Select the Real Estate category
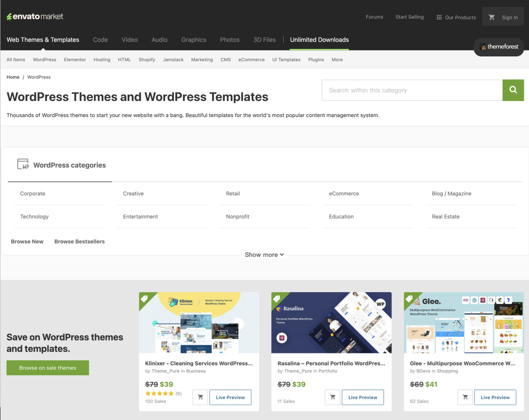 click(x=446, y=217)
